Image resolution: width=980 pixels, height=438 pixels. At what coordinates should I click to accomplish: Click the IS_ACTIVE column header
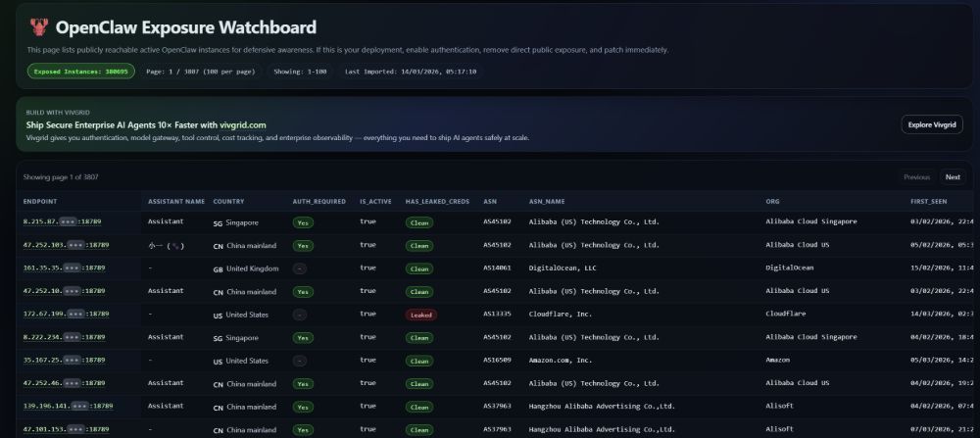[x=375, y=201]
